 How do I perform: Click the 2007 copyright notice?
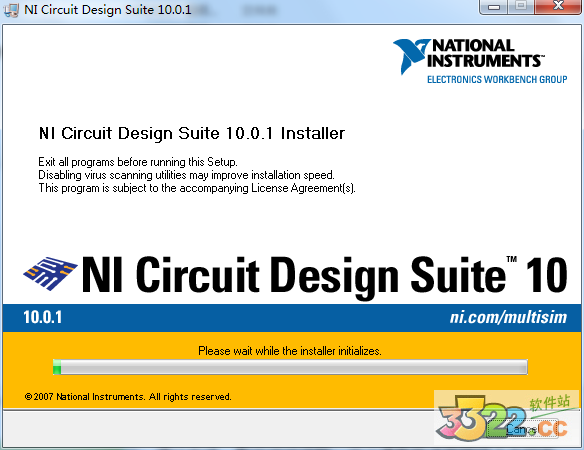coord(128,397)
